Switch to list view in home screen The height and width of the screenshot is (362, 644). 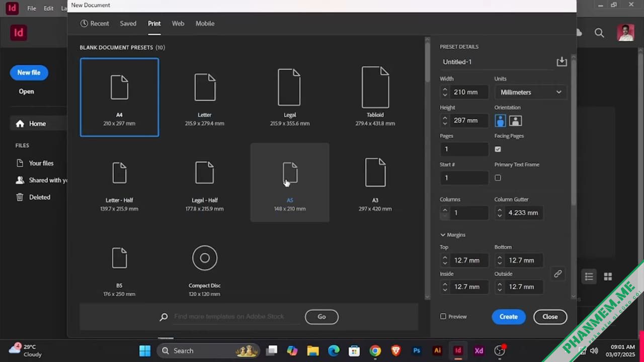pos(589,277)
